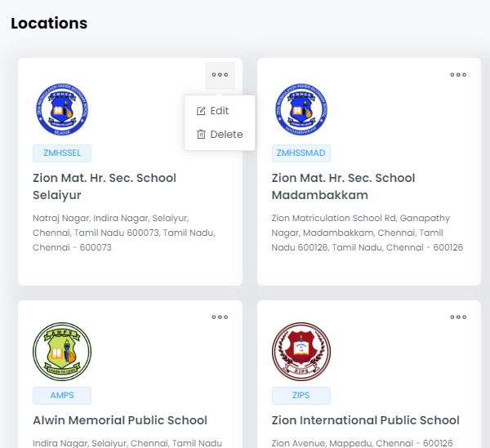
Task: Open Zion Mat. Hr. Sec. School Selaiyur title
Action: (x=105, y=187)
